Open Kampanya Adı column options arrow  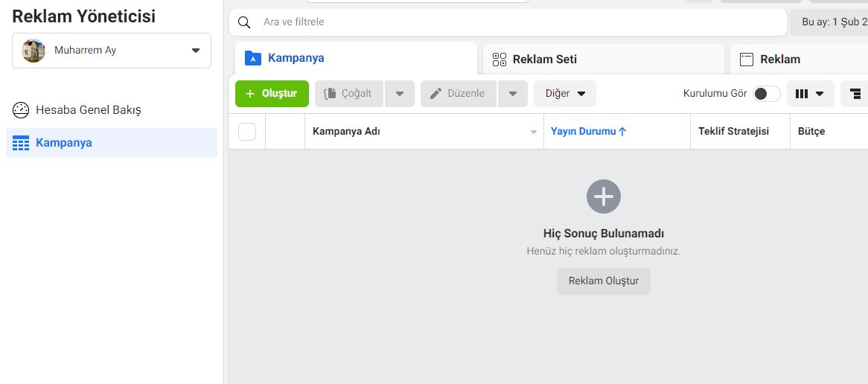coord(534,132)
